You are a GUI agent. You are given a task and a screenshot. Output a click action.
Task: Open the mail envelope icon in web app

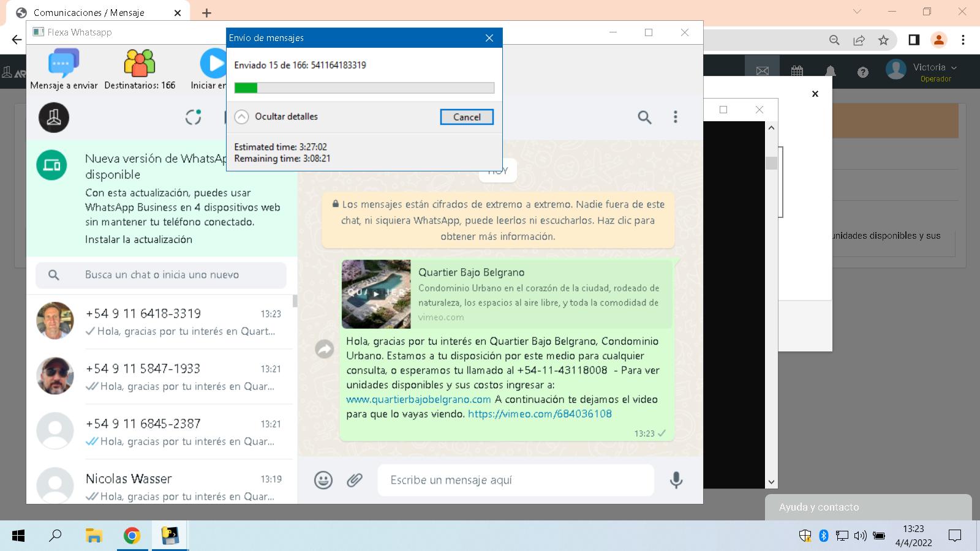point(762,71)
